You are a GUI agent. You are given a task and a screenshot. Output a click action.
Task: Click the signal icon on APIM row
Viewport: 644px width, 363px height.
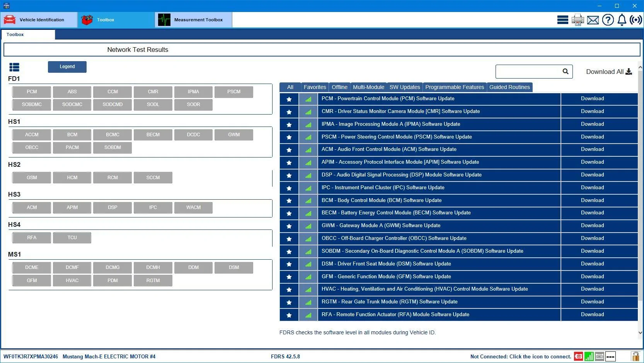308,163
